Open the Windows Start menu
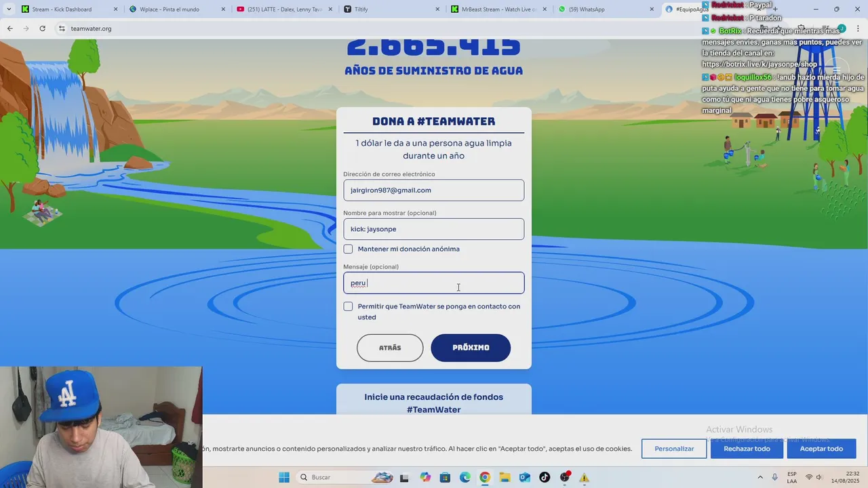The image size is (868, 488). 284,477
